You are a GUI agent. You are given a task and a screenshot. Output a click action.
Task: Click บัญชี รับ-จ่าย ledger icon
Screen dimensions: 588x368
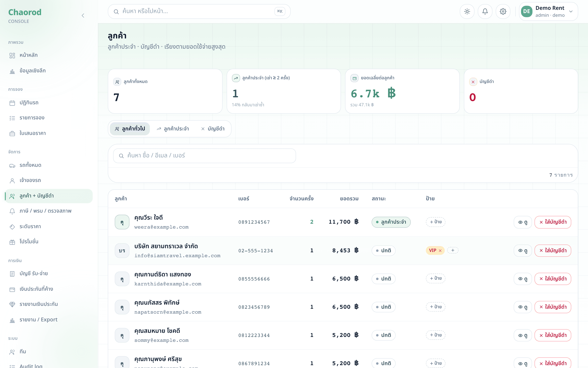click(x=12, y=274)
